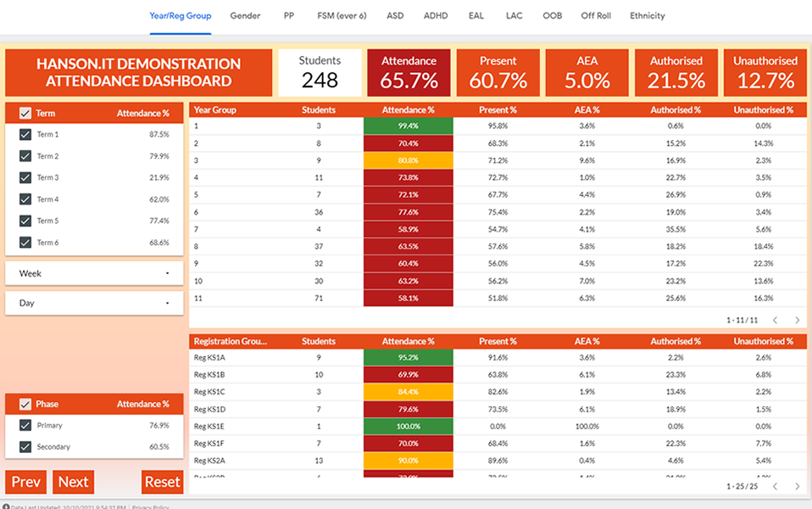Go to previous page of Registration Group table
This screenshot has height=509, width=812.
776,486
